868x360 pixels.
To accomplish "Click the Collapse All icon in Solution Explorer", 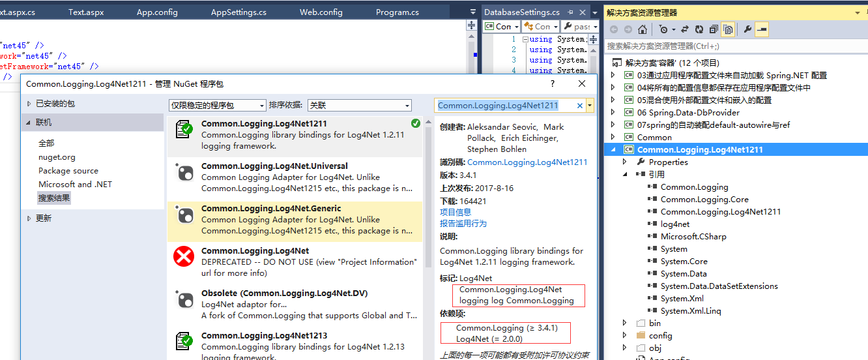I will click(714, 29).
